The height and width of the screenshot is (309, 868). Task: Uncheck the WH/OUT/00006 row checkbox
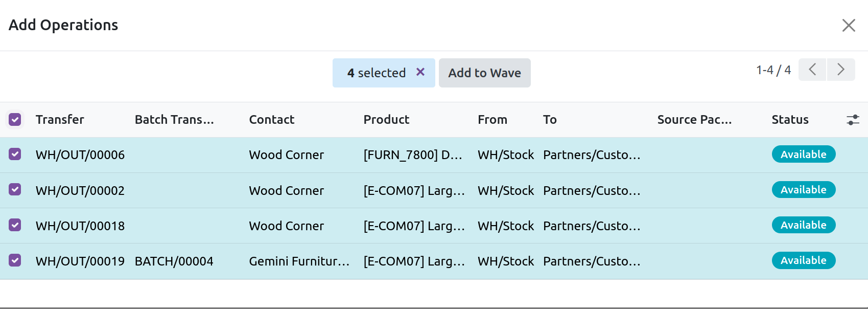coord(15,154)
